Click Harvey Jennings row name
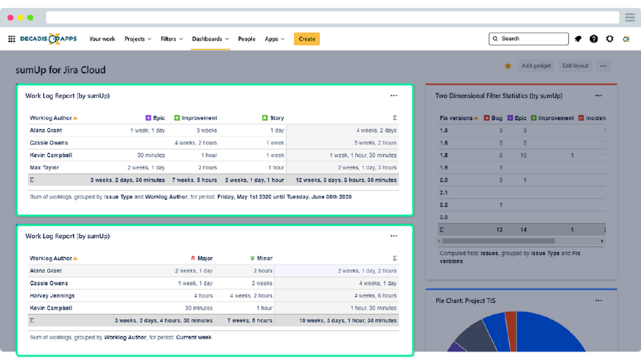Screen dimensions: 641x364 click(52, 295)
